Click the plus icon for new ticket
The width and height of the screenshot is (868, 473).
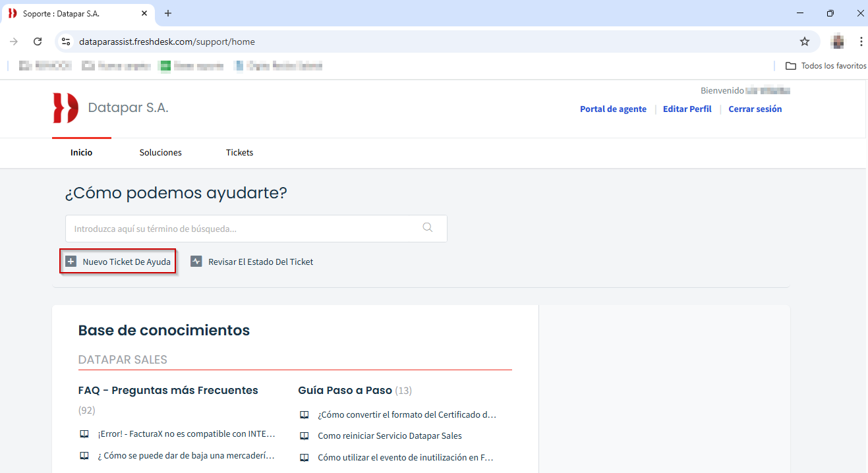(71, 262)
